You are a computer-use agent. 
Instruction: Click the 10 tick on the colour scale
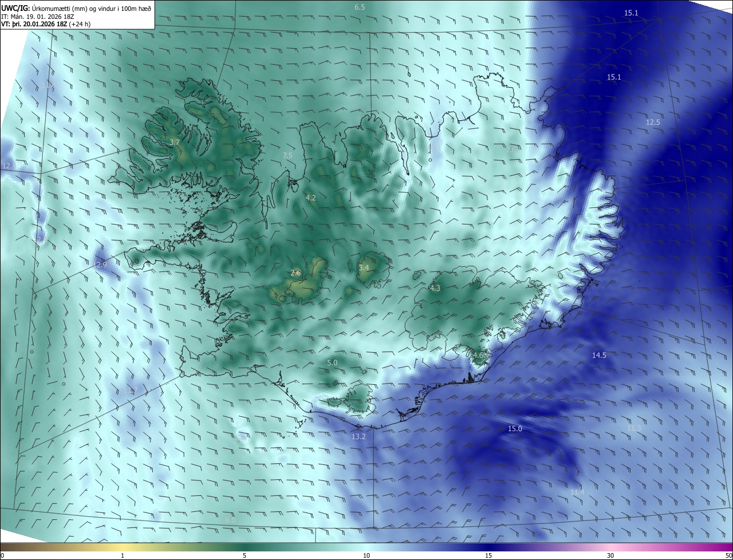(x=366, y=555)
